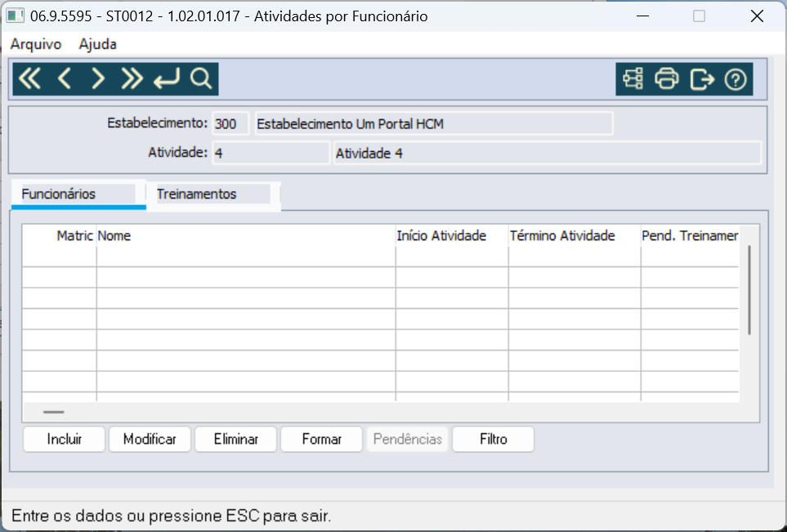
Task: Click the Estabelecimento code field 300
Action: (230, 124)
